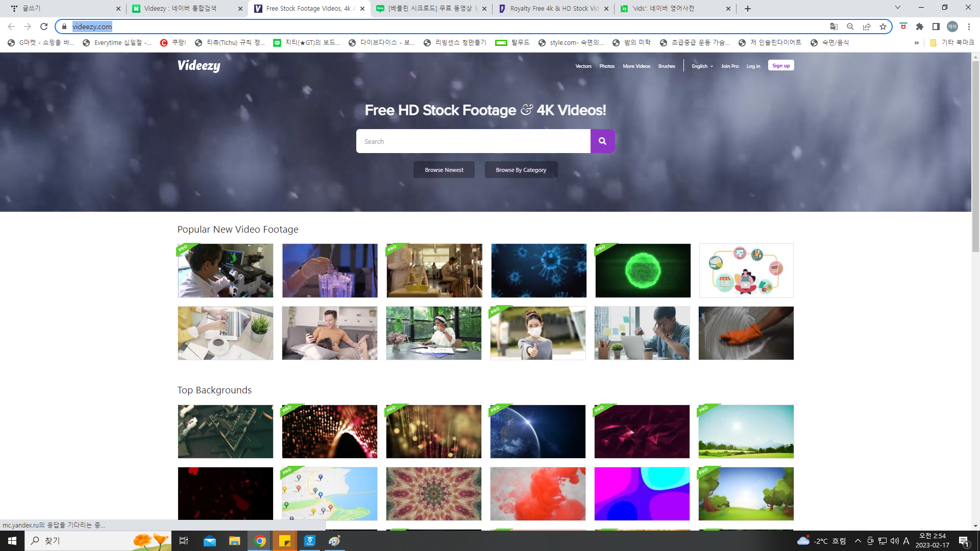The width and height of the screenshot is (980, 551).
Task: Click the Search input field
Action: [x=473, y=141]
